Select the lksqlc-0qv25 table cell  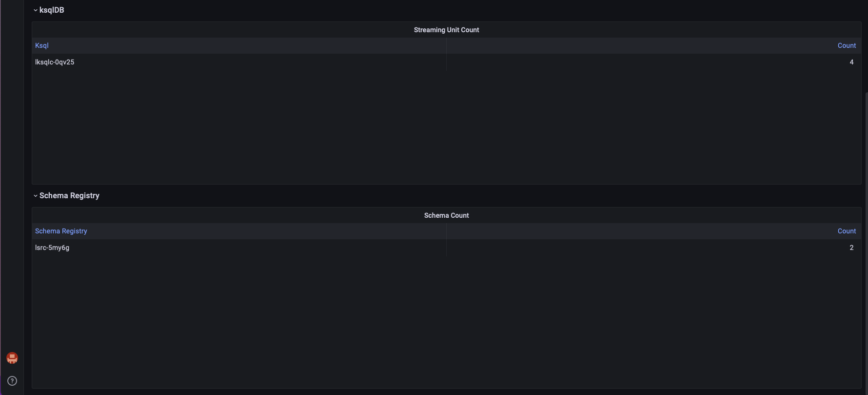(x=55, y=62)
